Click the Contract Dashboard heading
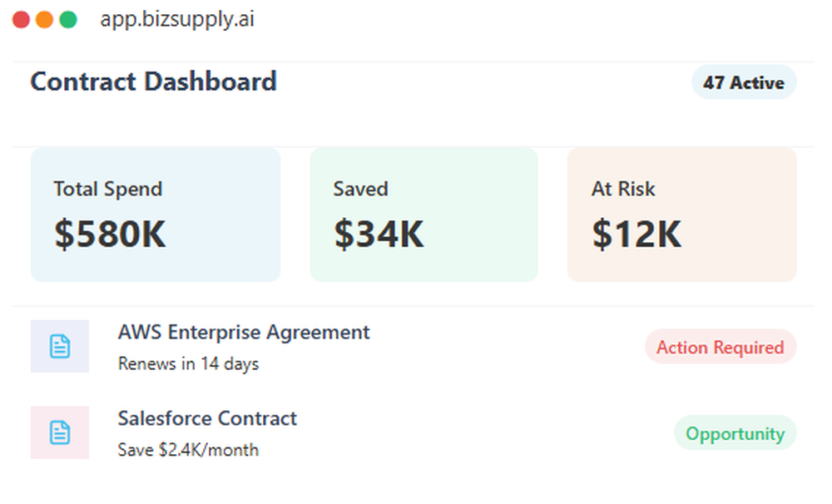The image size is (832, 504). pos(153,82)
